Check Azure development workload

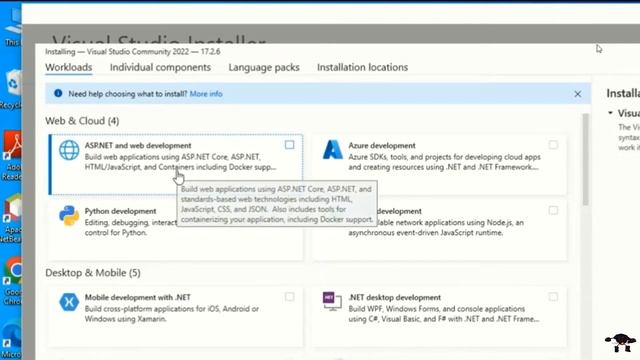[x=553, y=145]
